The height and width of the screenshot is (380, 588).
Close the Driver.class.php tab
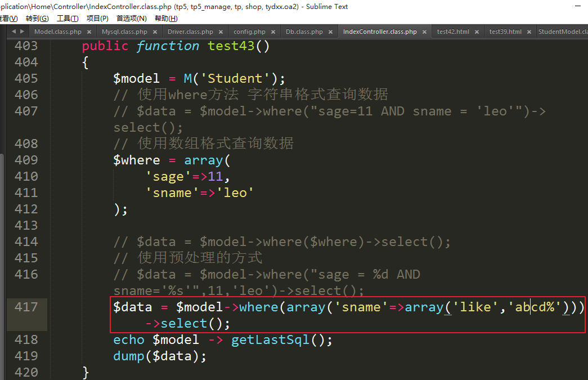click(x=221, y=32)
